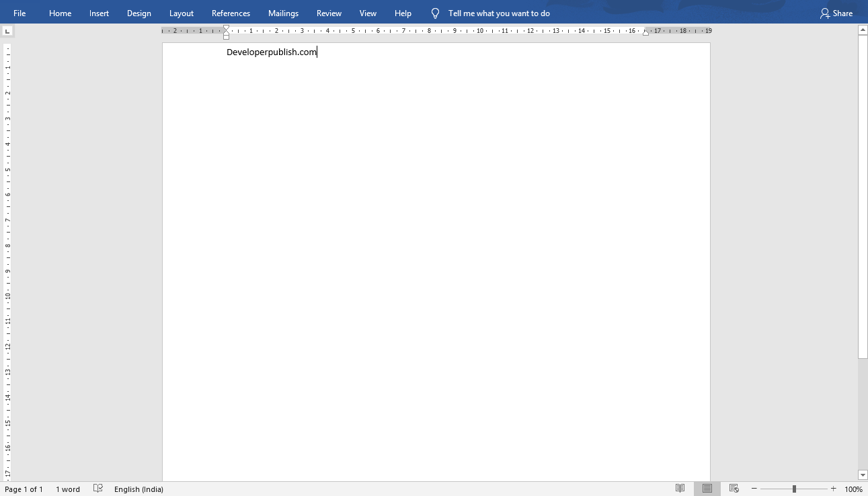Click the 100% zoom level display
This screenshot has height=496, width=868.
coord(853,489)
